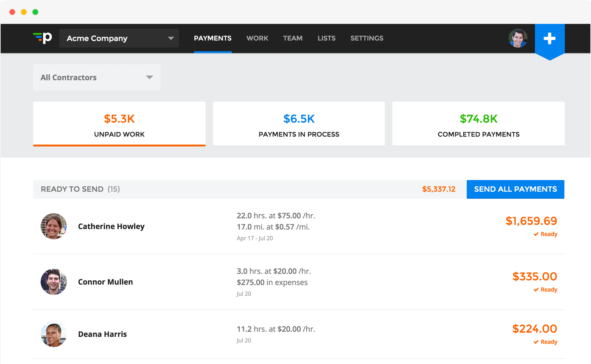591x364 pixels.
Task: Click the SEND ALL PAYMENTS button
Action: coord(515,189)
